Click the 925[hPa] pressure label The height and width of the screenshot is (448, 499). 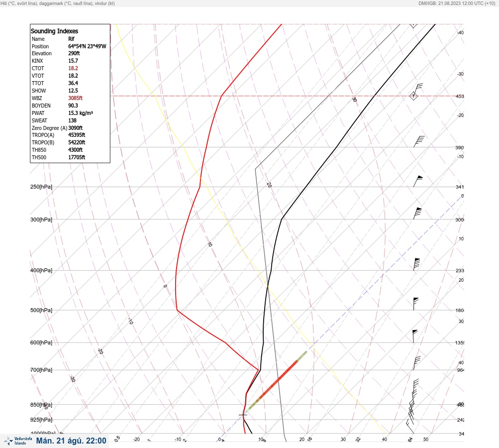[41, 420]
